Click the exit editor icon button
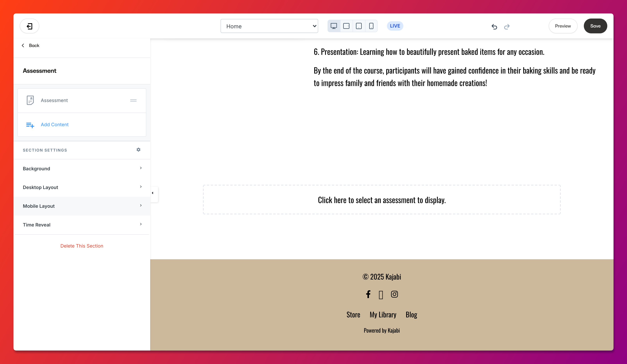627x364 pixels. pyautogui.click(x=29, y=26)
